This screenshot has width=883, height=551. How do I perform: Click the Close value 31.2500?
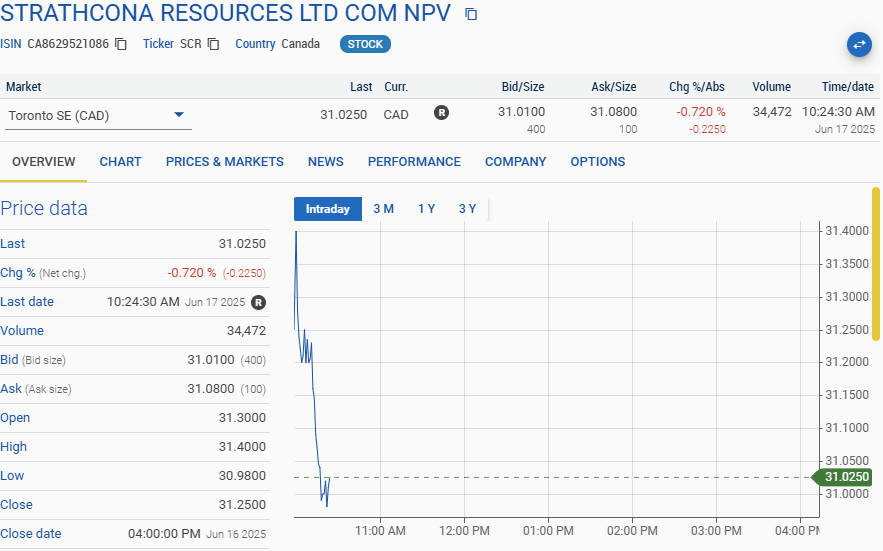coord(242,505)
